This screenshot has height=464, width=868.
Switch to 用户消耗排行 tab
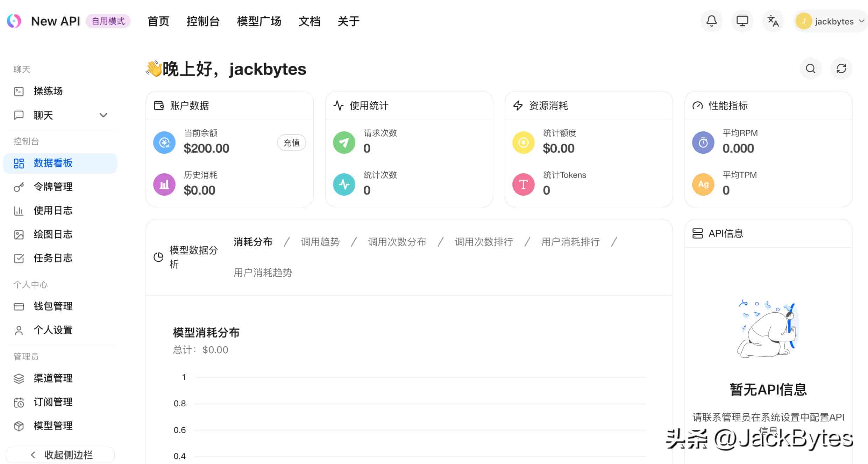(x=570, y=242)
